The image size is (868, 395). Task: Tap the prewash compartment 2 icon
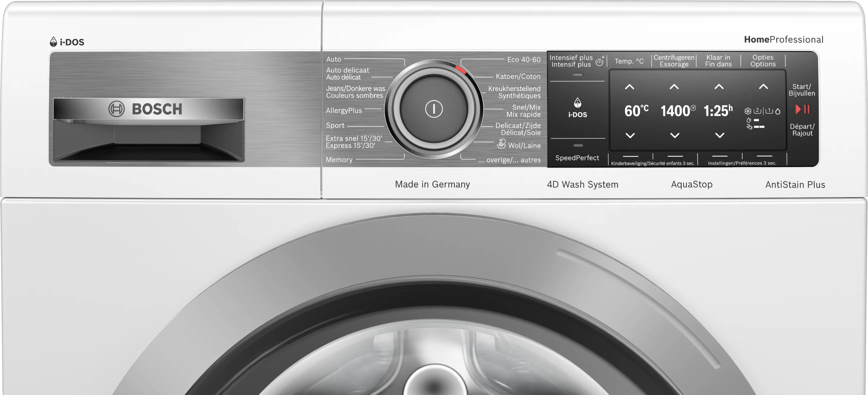[757, 111]
